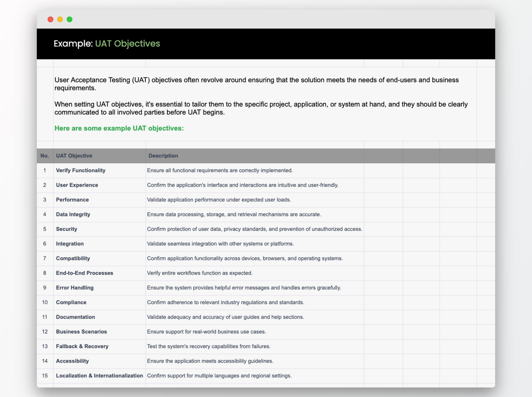Click the yellow minimize window button
Viewport: 532px width, 397px height.
pyautogui.click(x=60, y=19)
